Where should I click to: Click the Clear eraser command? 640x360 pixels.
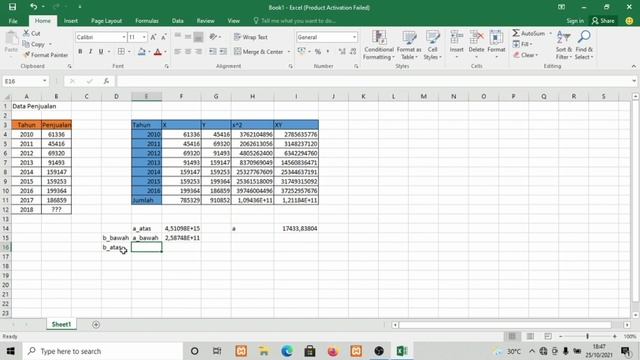[x=526, y=55]
